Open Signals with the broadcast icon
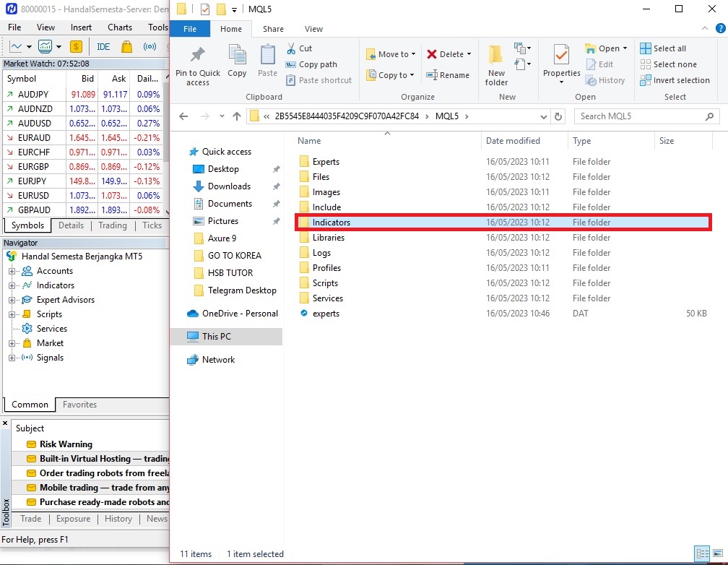The height and width of the screenshot is (565, 728). pos(149,46)
